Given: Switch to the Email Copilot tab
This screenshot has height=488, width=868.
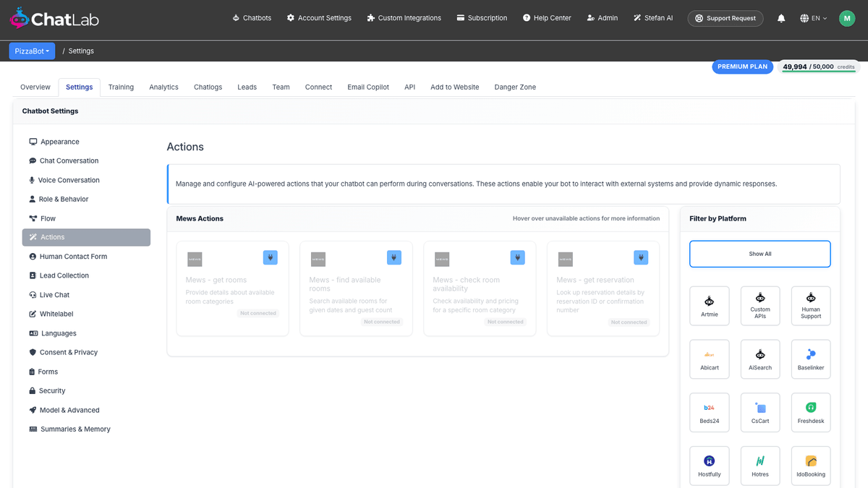Looking at the screenshot, I should pos(368,87).
